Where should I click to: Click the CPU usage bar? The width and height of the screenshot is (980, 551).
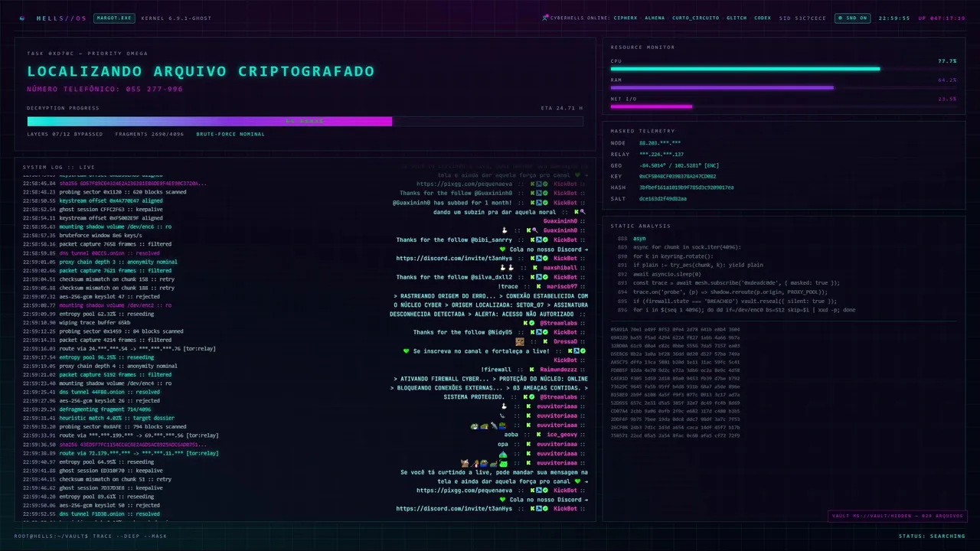coord(783,69)
